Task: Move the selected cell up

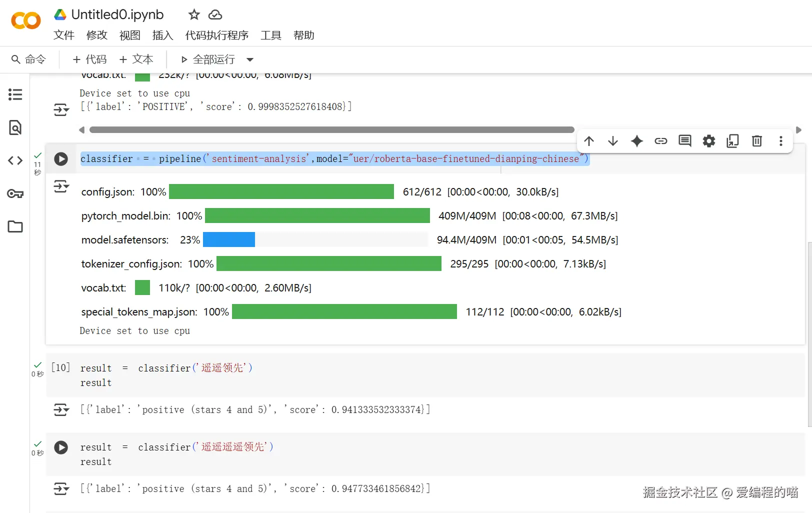Action: click(x=589, y=141)
